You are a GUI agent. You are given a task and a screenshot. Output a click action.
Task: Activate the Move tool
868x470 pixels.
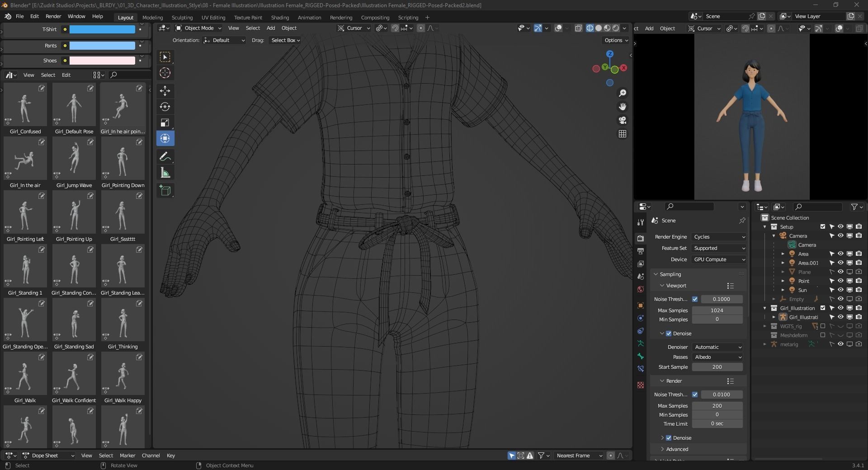coord(165,91)
